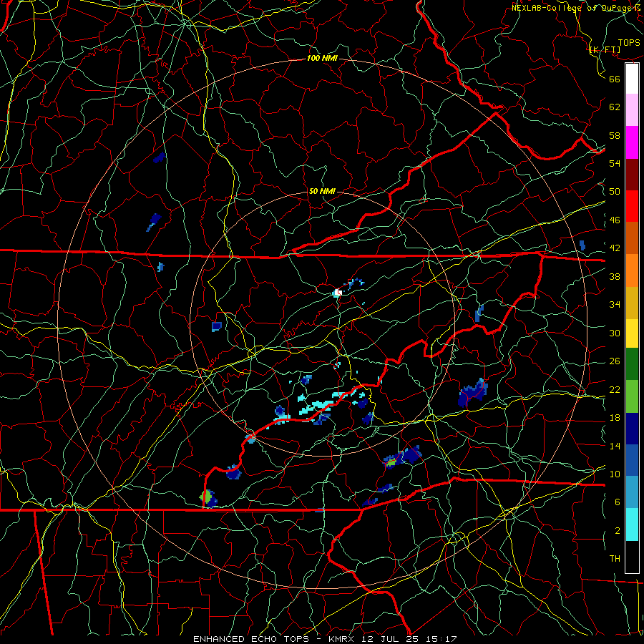The image size is (644, 644).
Task: Click the black TH threshold legend swatch
Action: pyautogui.click(x=632, y=557)
